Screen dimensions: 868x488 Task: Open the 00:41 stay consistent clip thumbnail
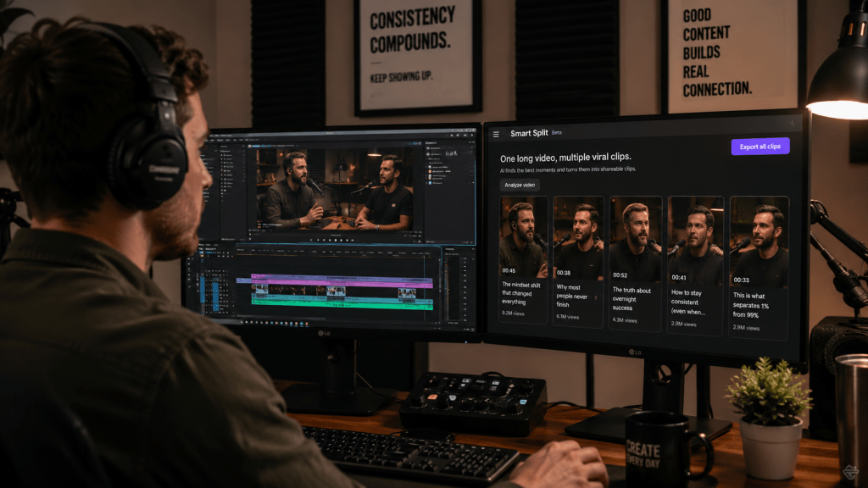click(x=696, y=241)
